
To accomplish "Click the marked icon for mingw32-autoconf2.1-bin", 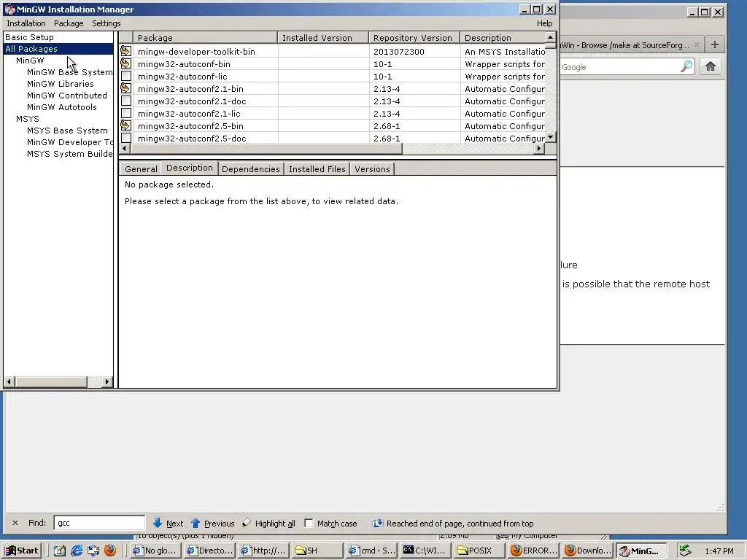I will point(125,88).
